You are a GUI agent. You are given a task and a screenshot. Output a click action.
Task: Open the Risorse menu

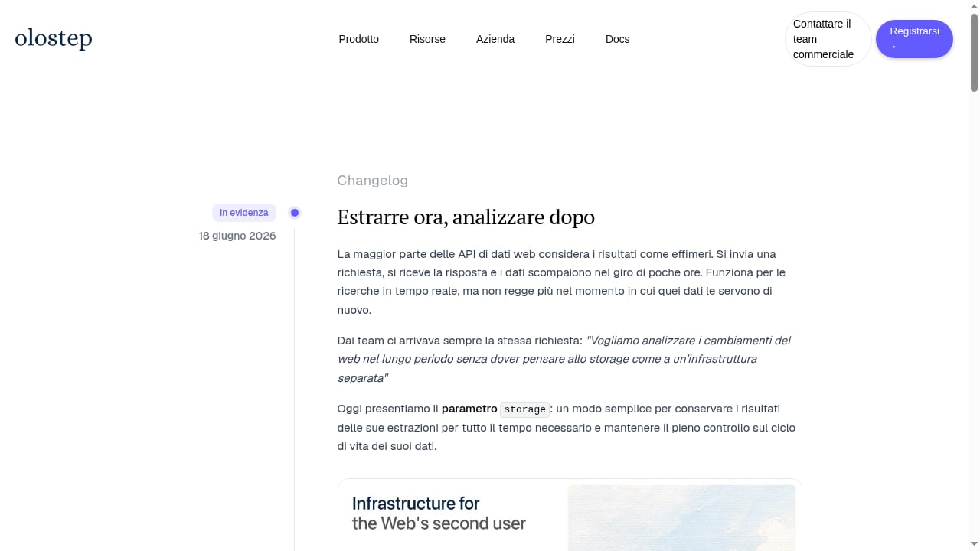pyautogui.click(x=427, y=39)
